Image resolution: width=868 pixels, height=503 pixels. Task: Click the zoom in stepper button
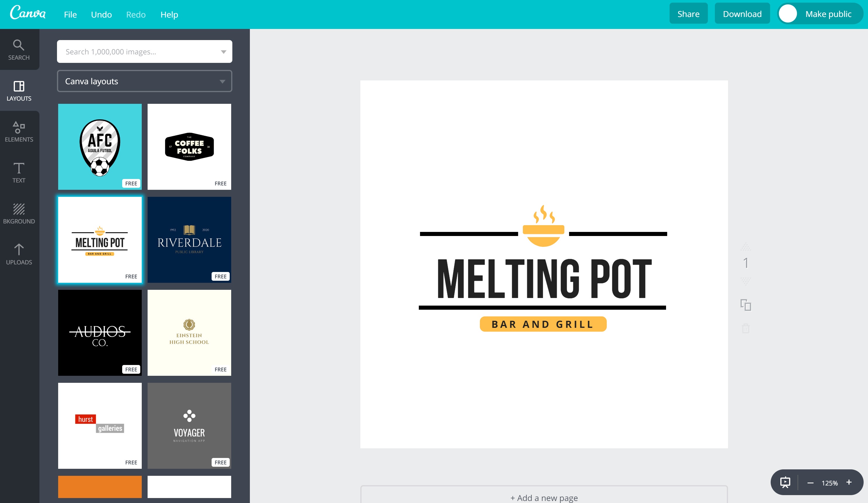coord(850,481)
